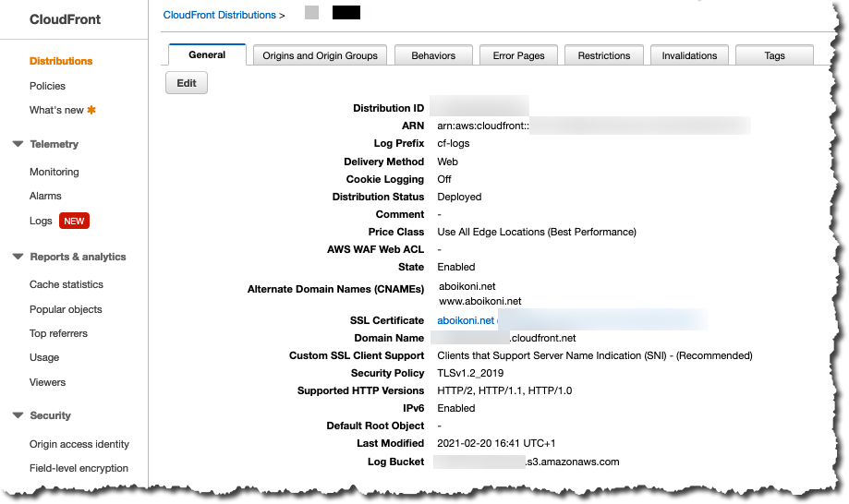Click the Price Class value text
This screenshot has width=849, height=504.
pos(537,232)
